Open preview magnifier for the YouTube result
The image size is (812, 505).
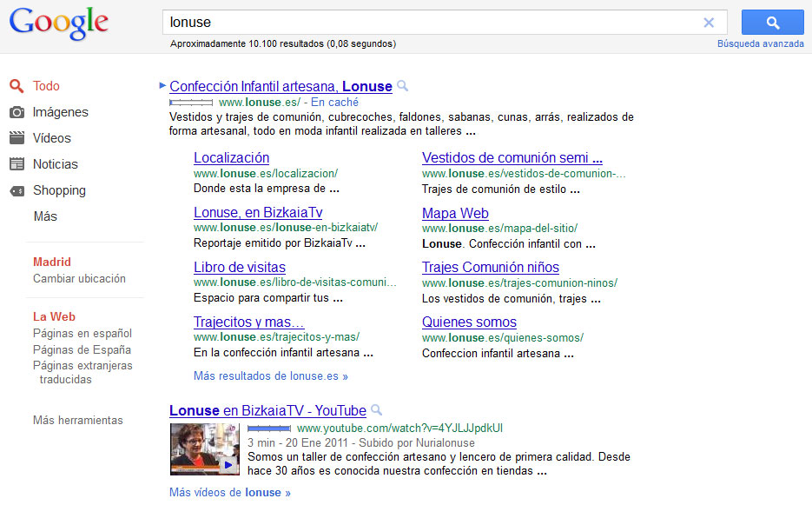pos(377,410)
